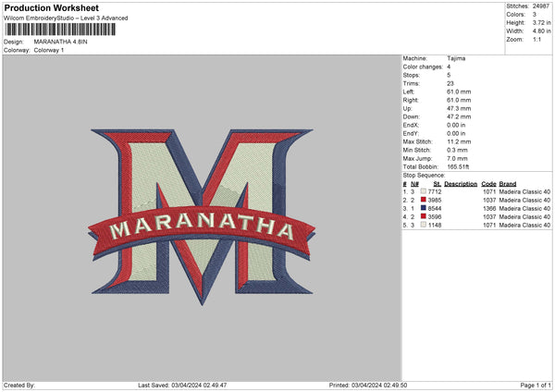Click the cream swatch beside stitch count 1148
This screenshot has height=392, width=555.
tap(423, 225)
